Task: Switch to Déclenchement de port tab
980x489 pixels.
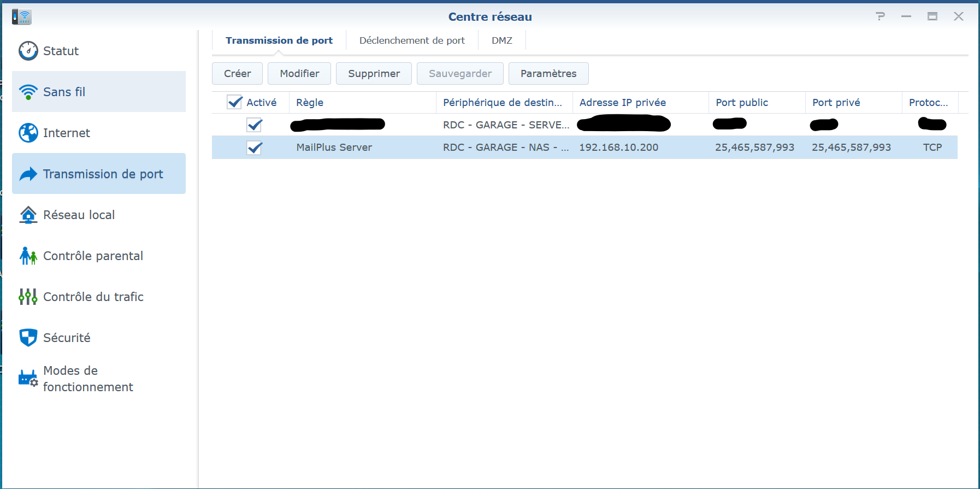Action: [412, 40]
